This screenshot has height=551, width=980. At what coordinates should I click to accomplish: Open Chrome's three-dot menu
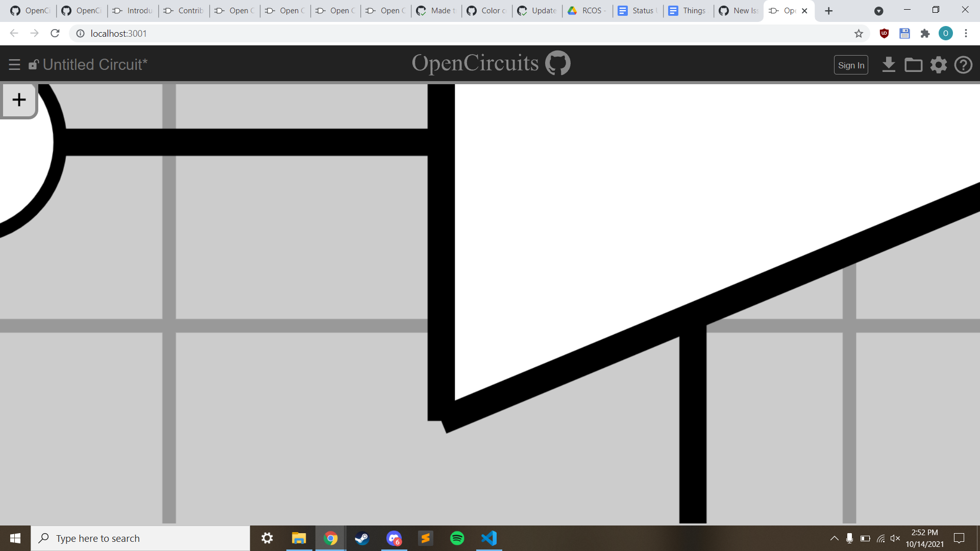point(966,33)
